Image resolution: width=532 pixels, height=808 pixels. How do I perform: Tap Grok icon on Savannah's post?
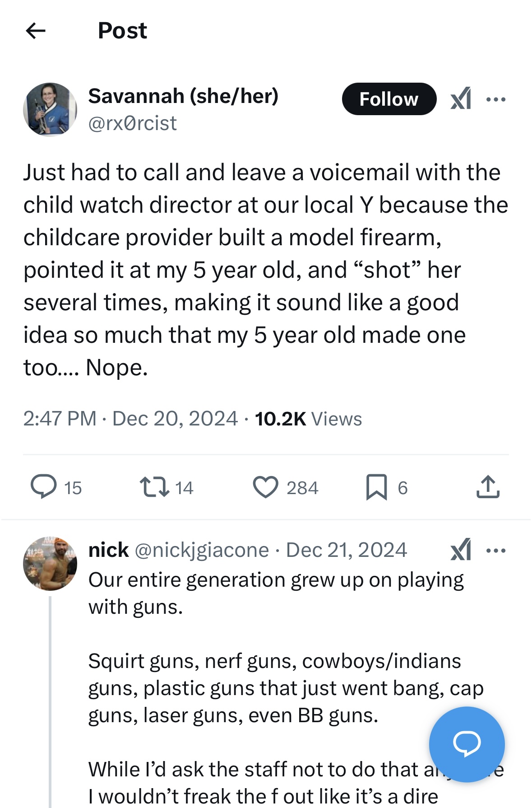(x=461, y=98)
